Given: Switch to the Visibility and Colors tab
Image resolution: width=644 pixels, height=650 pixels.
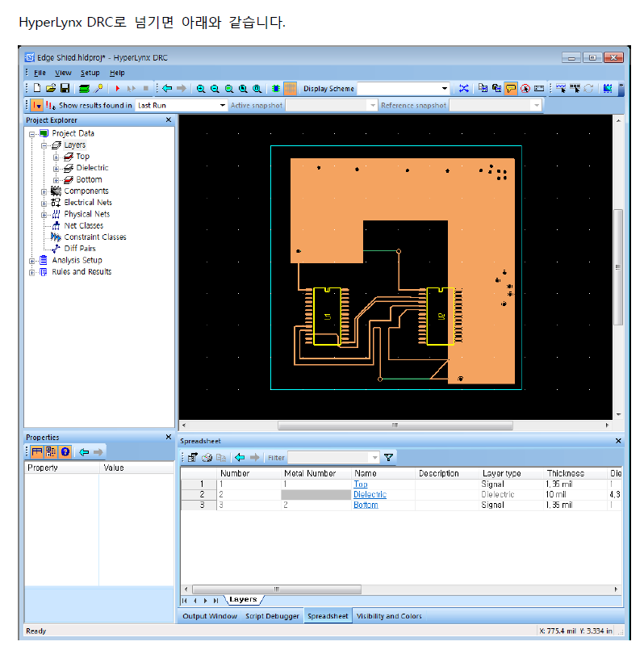Looking at the screenshot, I should point(389,616).
